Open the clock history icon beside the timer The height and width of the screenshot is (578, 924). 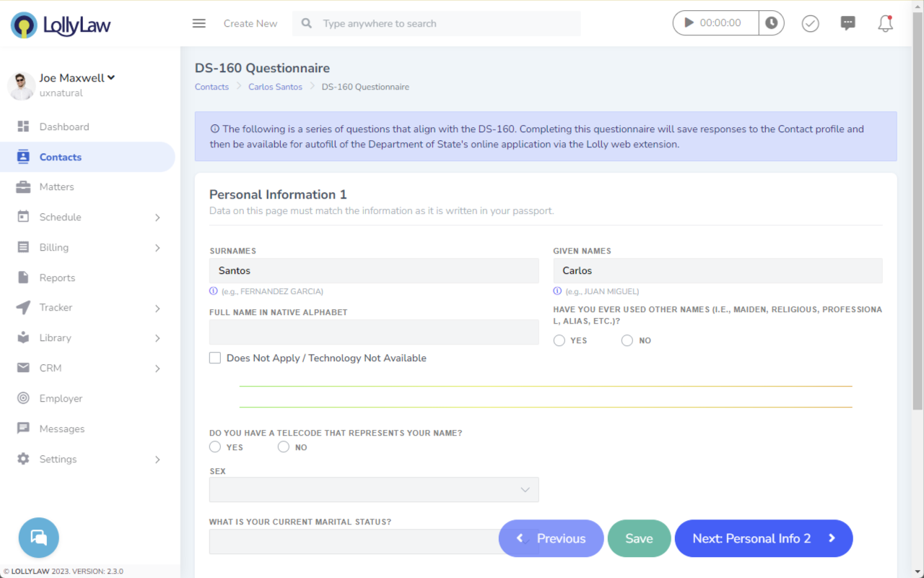(x=772, y=22)
